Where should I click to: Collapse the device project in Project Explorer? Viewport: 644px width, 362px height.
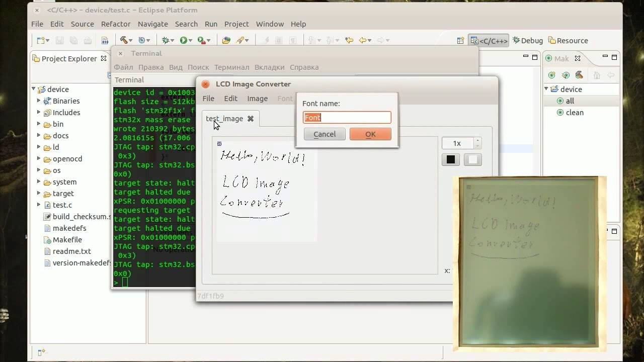[34, 89]
